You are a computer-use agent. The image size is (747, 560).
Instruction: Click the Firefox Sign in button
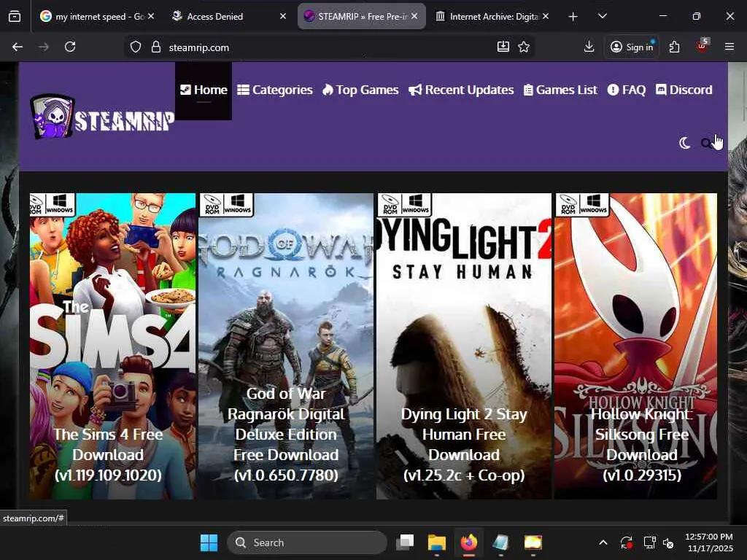632,47
